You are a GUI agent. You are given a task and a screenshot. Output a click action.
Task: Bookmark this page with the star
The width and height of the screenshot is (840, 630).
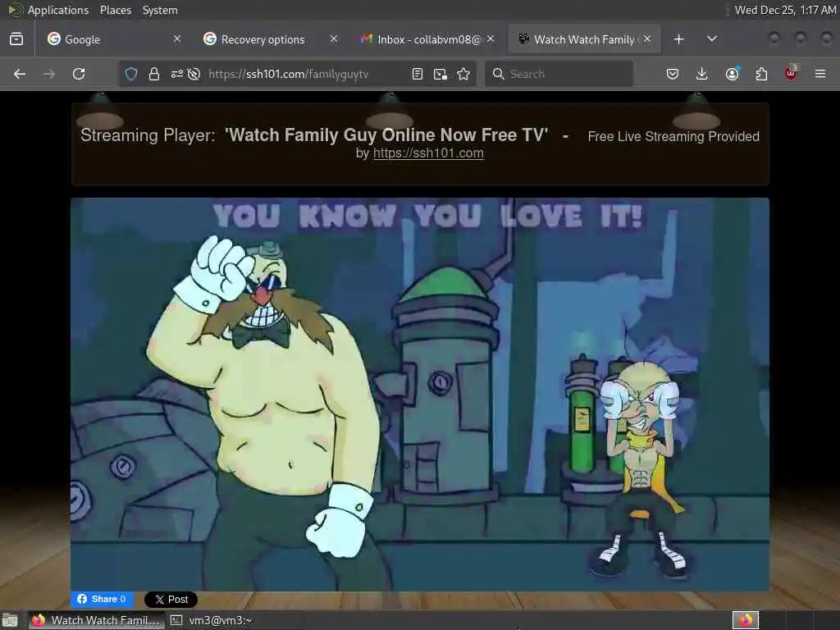point(464,74)
